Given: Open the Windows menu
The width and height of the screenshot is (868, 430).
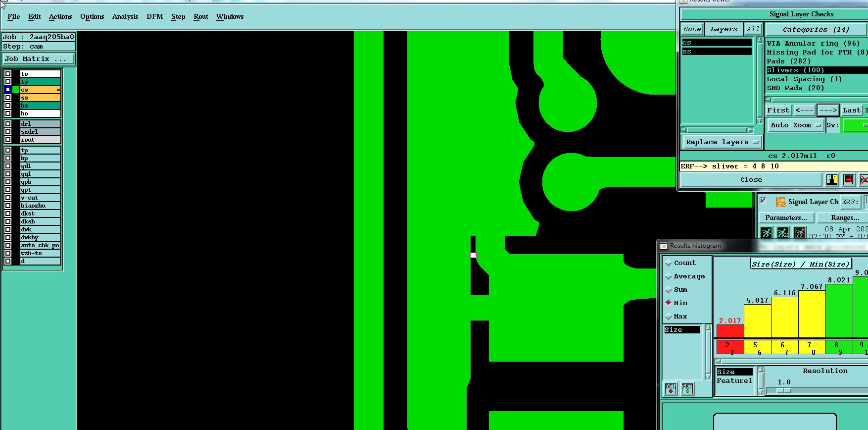Looking at the screenshot, I should (x=230, y=16).
